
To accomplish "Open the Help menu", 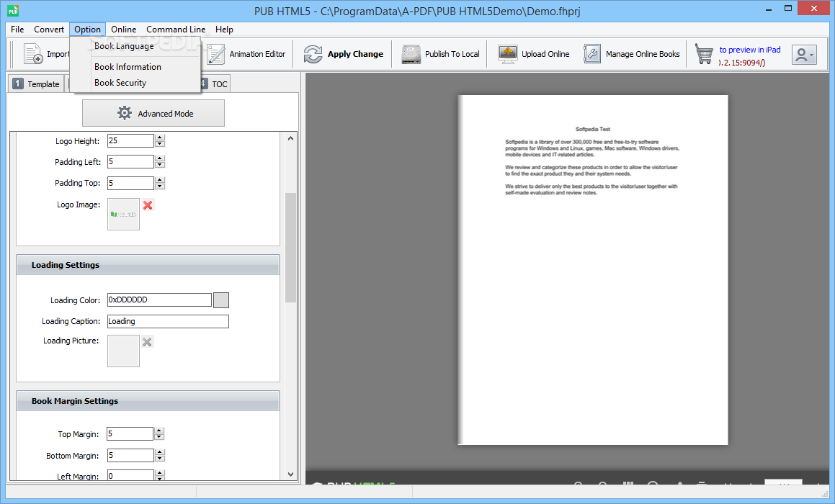I will [224, 30].
